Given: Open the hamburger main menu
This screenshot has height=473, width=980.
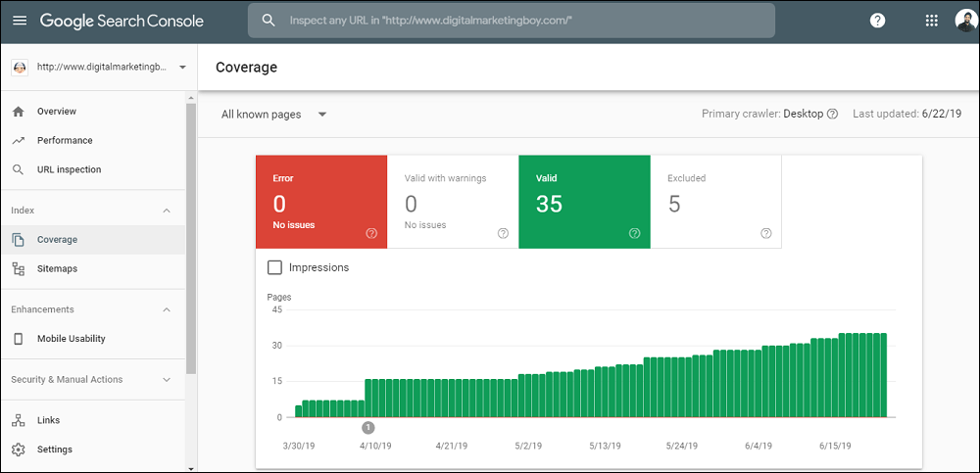Looking at the screenshot, I should point(20,21).
